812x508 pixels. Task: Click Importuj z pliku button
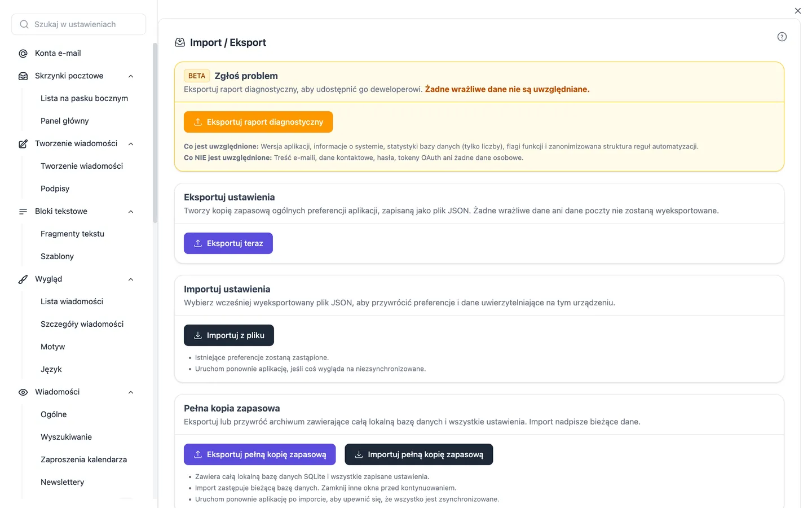229,335
